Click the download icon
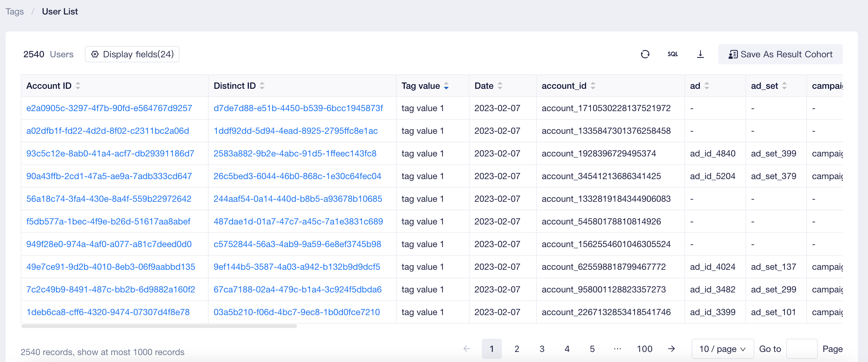The height and width of the screenshot is (362, 868). (700, 54)
